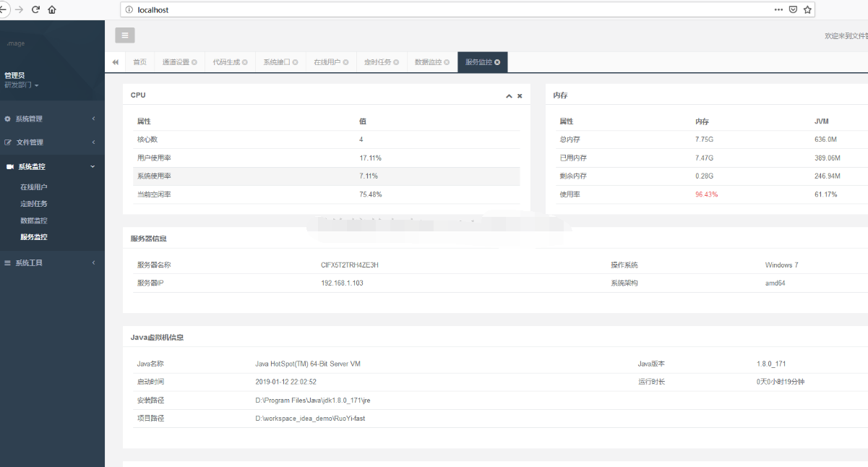The image size is (868, 467).
Task: Close the 通道设置 tab
Action: 194,62
